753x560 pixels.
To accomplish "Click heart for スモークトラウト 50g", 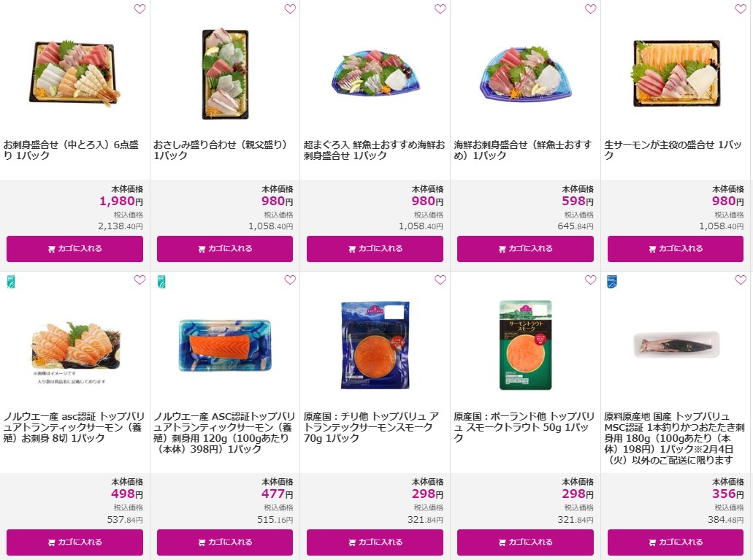I will point(591,280).
